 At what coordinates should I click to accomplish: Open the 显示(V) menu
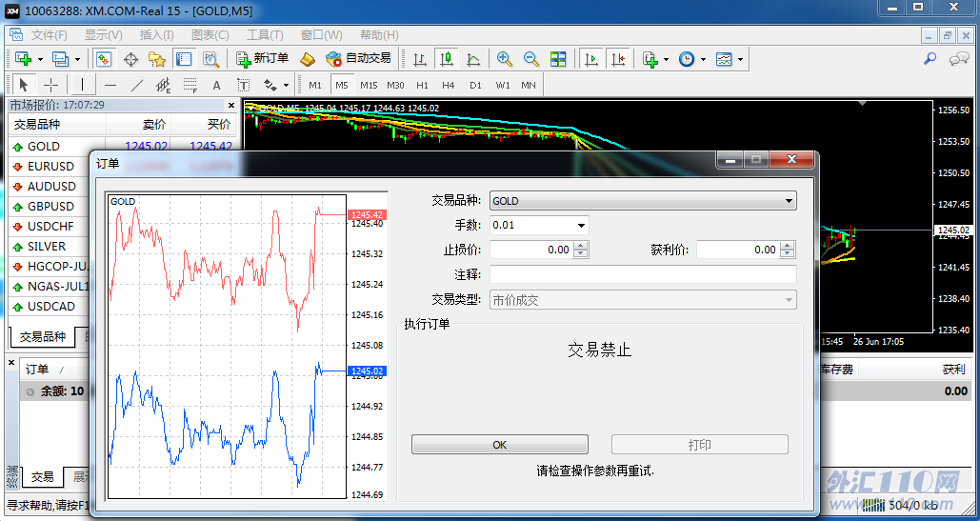point(104,35)
